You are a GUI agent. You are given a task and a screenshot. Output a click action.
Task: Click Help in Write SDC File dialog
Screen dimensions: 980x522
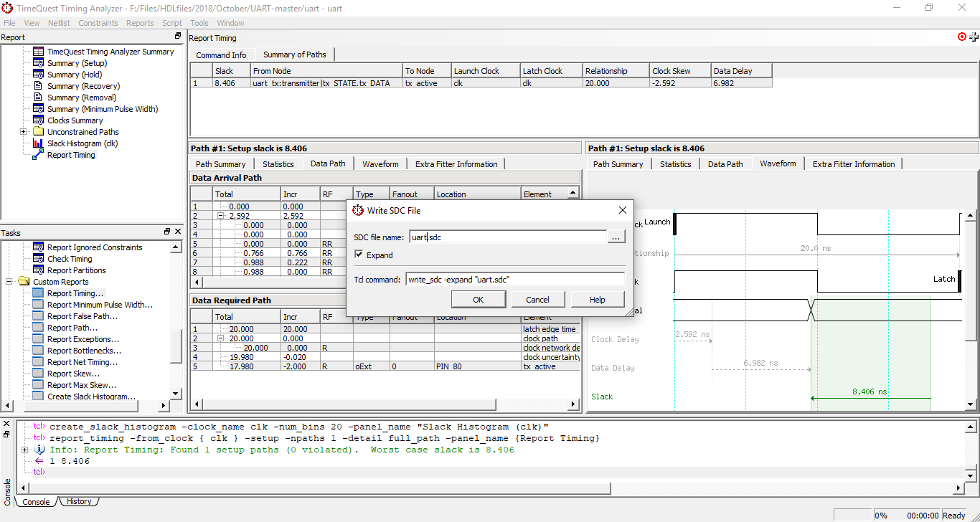pyautogui.click(x=597, y=300)
